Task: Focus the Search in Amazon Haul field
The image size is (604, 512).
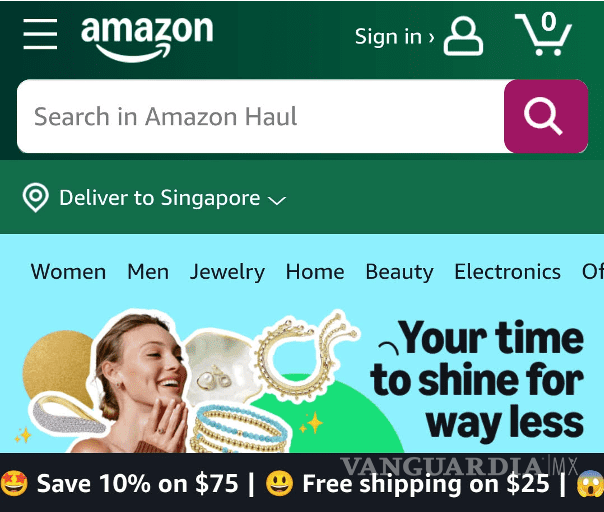Action: 260,116
